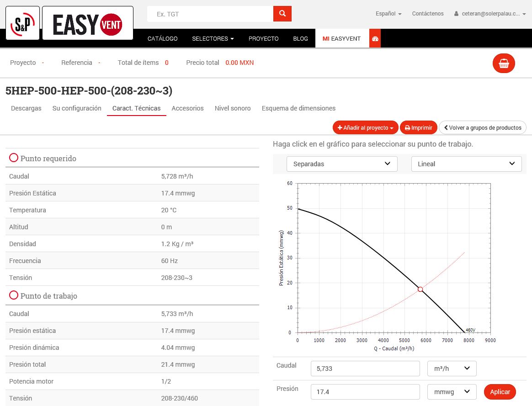Change the mmwg pressure unit selector

tap(452, 392)
